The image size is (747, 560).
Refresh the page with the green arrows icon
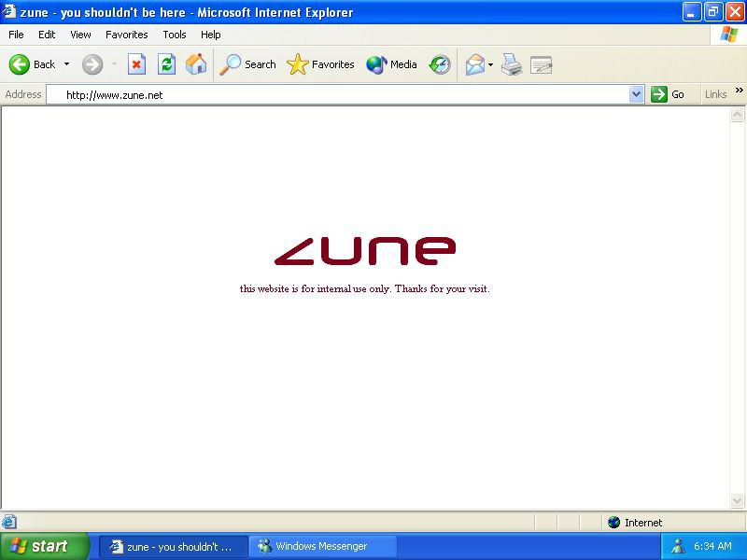click(167, 64)
